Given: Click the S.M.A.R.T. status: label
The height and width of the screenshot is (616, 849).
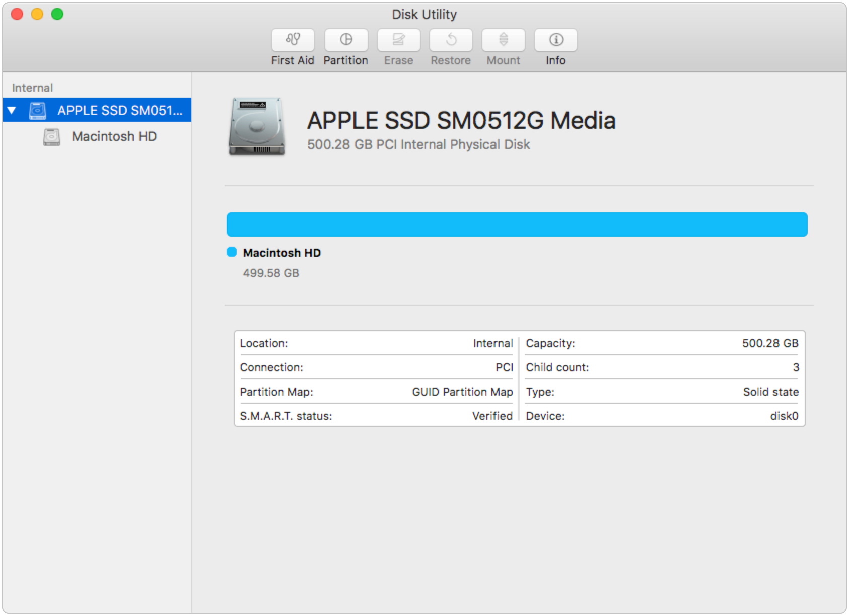Looking at the screenshot, I should (286, 416).
